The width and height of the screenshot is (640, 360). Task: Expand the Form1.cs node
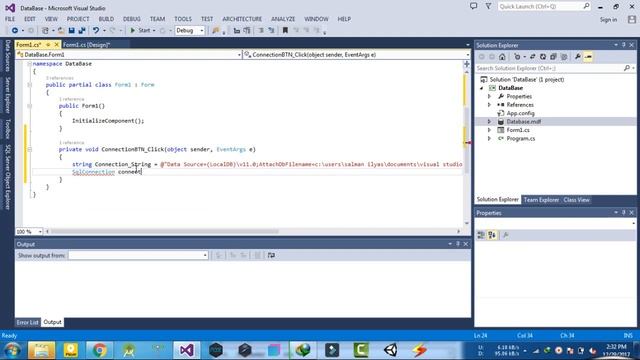[x=489, y=130]
